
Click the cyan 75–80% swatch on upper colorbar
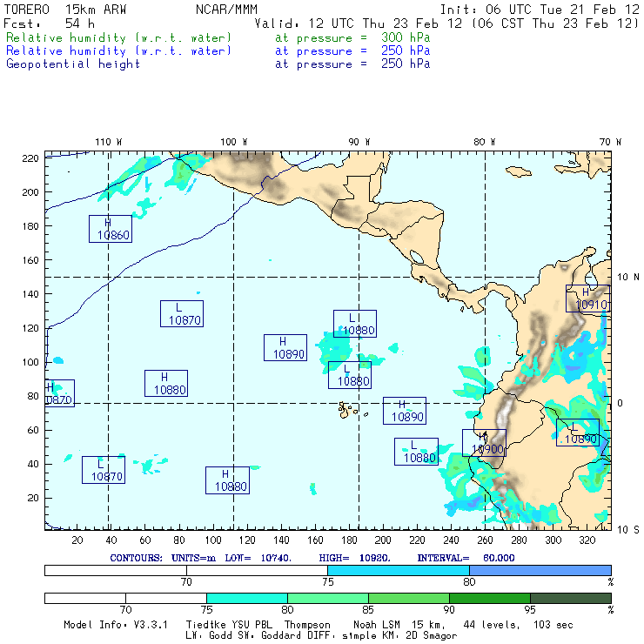[x=399, y=570]
